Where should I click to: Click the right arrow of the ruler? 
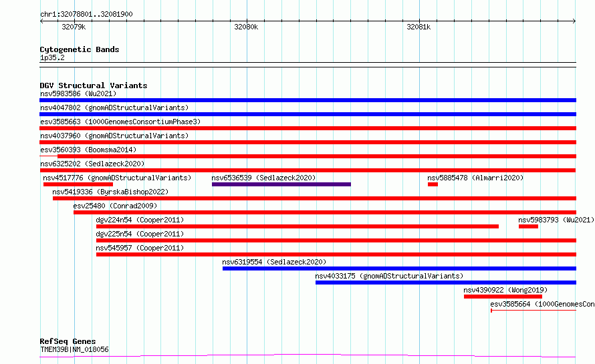[574, 21]
